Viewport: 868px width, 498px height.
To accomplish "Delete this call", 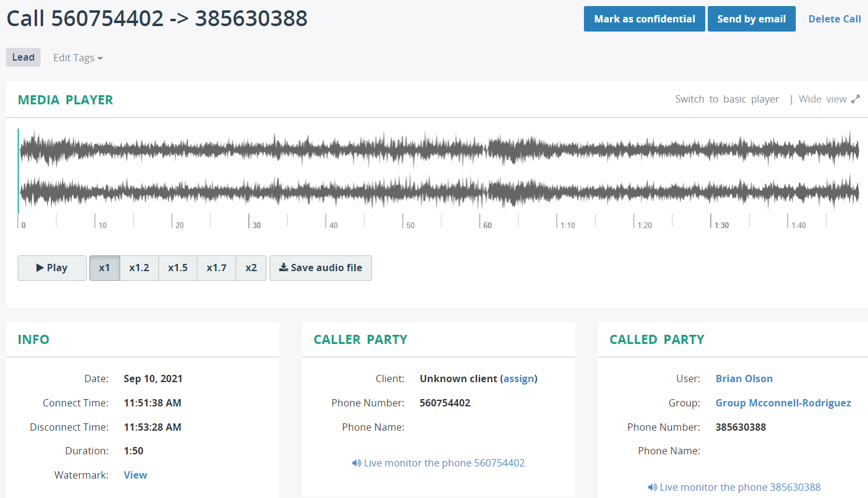I will pos(834,18).
